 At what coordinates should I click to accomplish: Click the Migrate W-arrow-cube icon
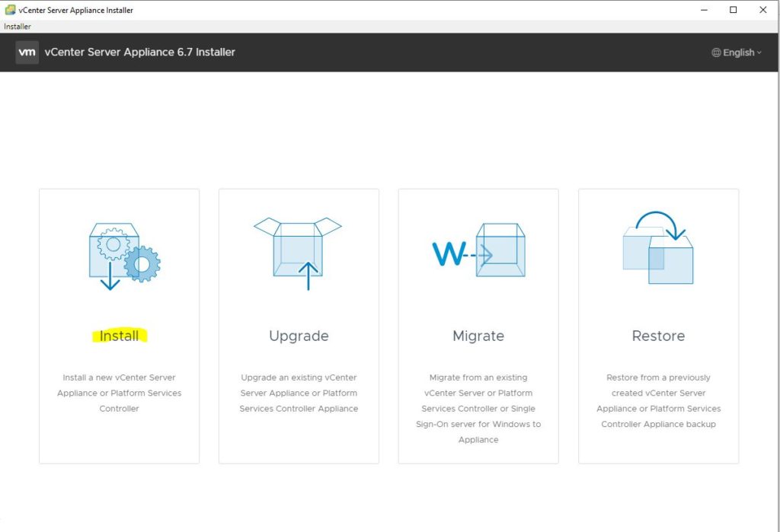(x=478, y=250)
